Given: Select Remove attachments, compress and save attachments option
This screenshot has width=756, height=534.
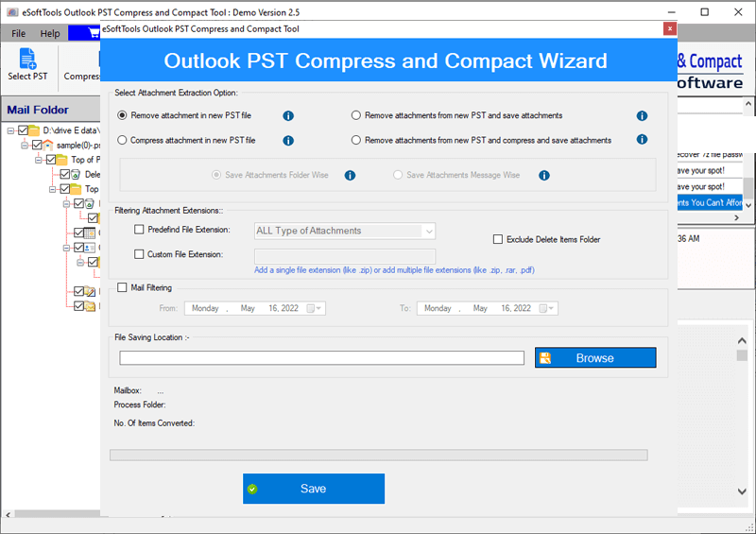Looking at the screenshot, I should click(356, 140).
